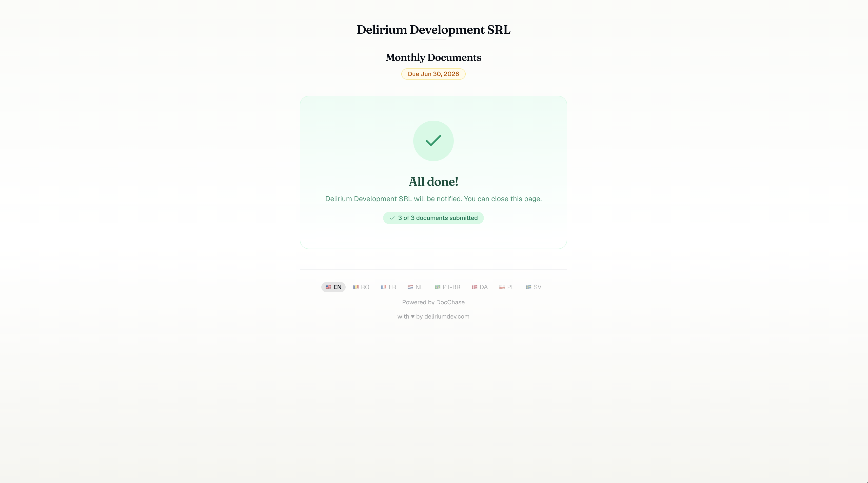The image size is (868, 483).
Task: Open the Powered by DocChase link
Action: pos(433,302)
